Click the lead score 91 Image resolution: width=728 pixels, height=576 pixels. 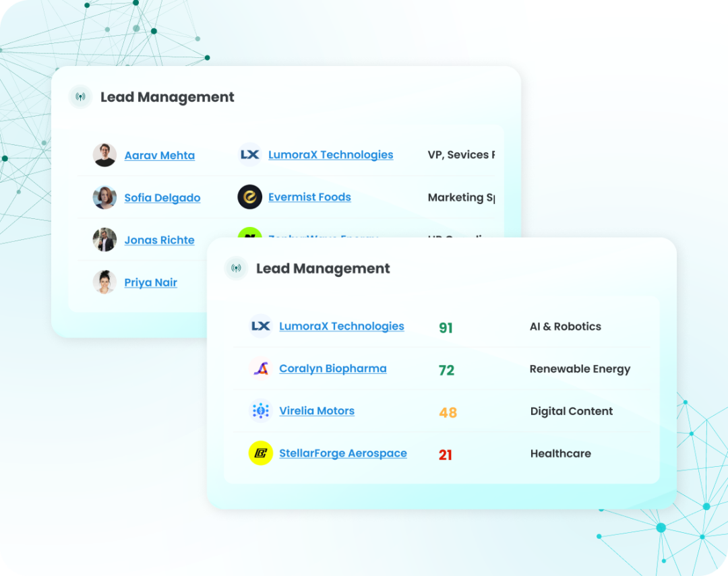pyautogui.click(x=446, y=328)
